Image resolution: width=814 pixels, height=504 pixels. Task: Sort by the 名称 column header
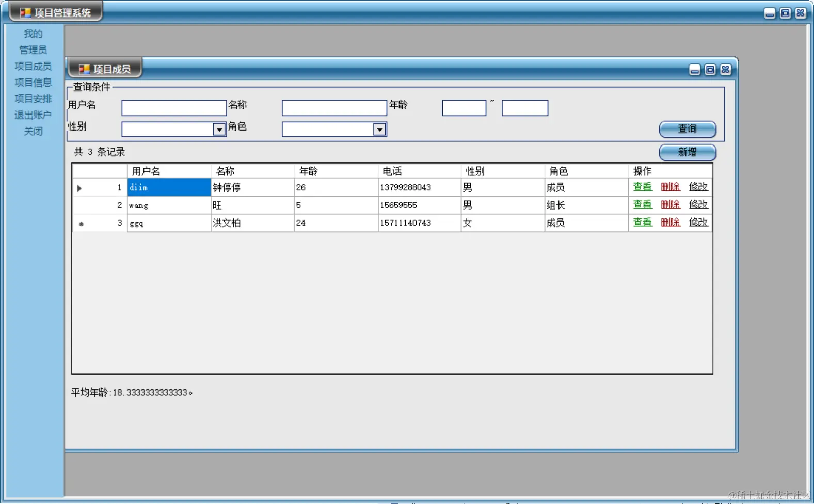(x=253, y=171)
